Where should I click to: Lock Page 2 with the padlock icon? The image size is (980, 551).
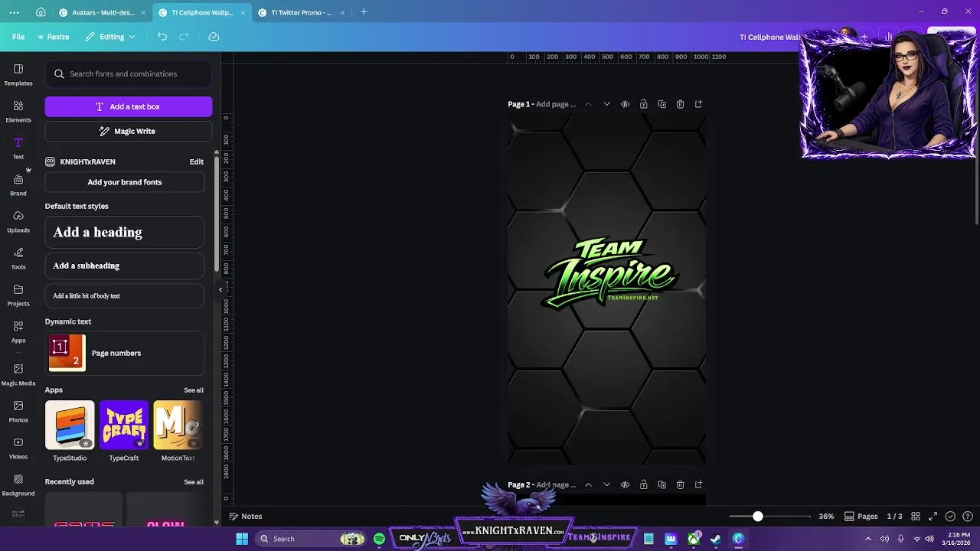tap(643, 484)
